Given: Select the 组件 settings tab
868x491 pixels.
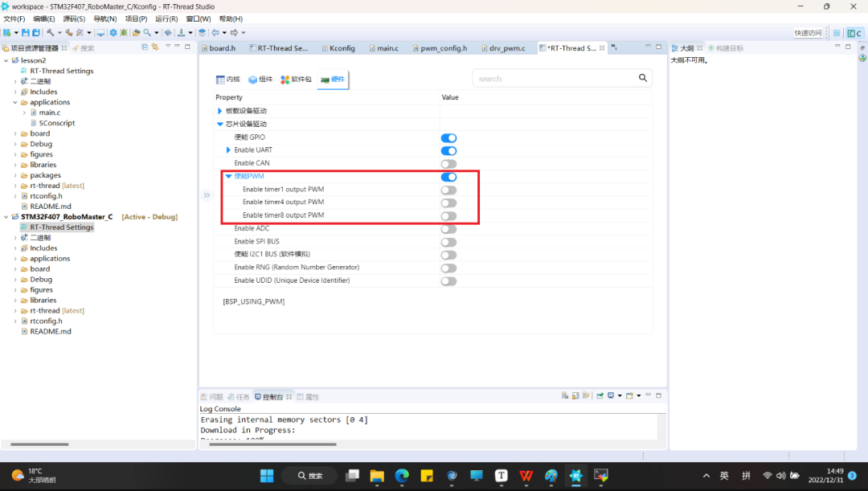Looking at the screenshot, I should [260, 79].
